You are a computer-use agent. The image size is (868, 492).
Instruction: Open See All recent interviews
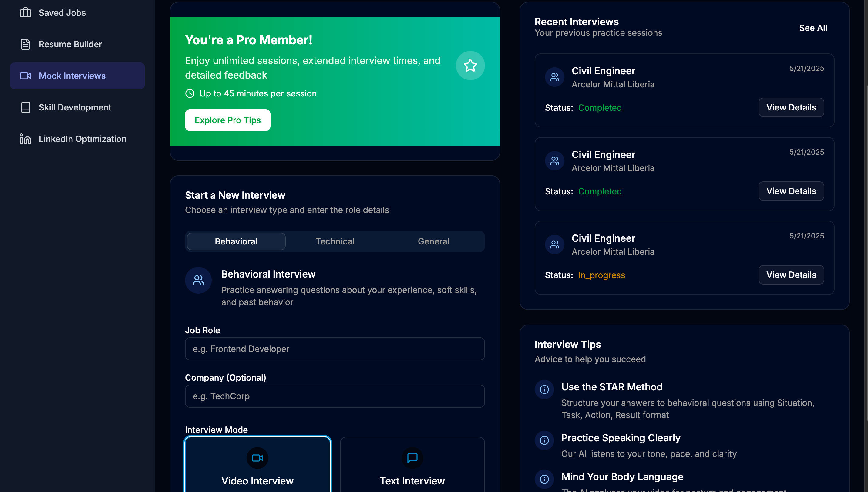[x=813, y=28]
